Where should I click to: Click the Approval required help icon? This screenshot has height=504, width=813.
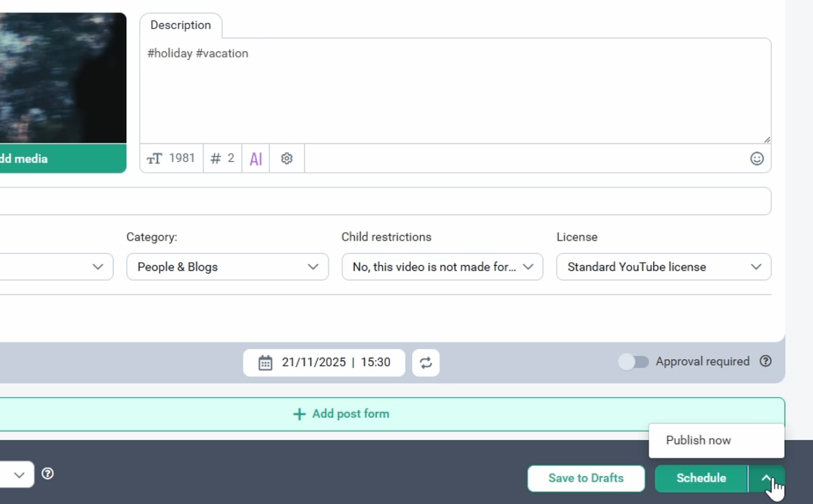coord(765,362)
